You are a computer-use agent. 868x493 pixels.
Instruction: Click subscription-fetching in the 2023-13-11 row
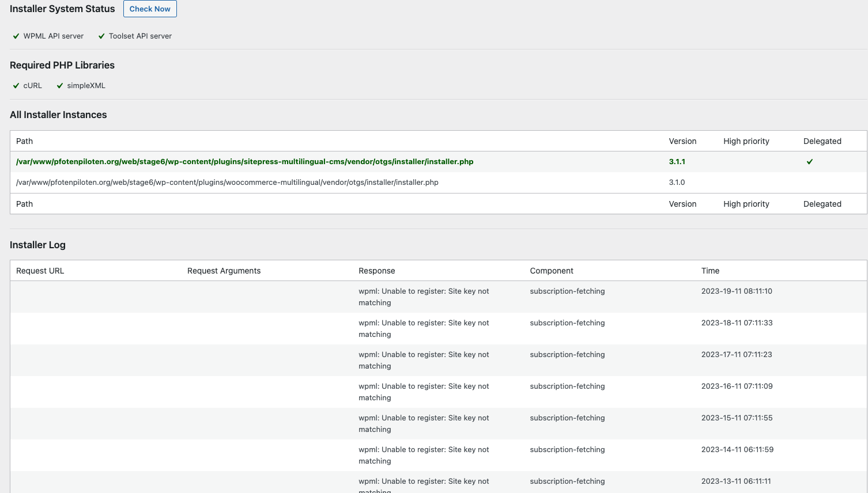[x=568, y=481]
